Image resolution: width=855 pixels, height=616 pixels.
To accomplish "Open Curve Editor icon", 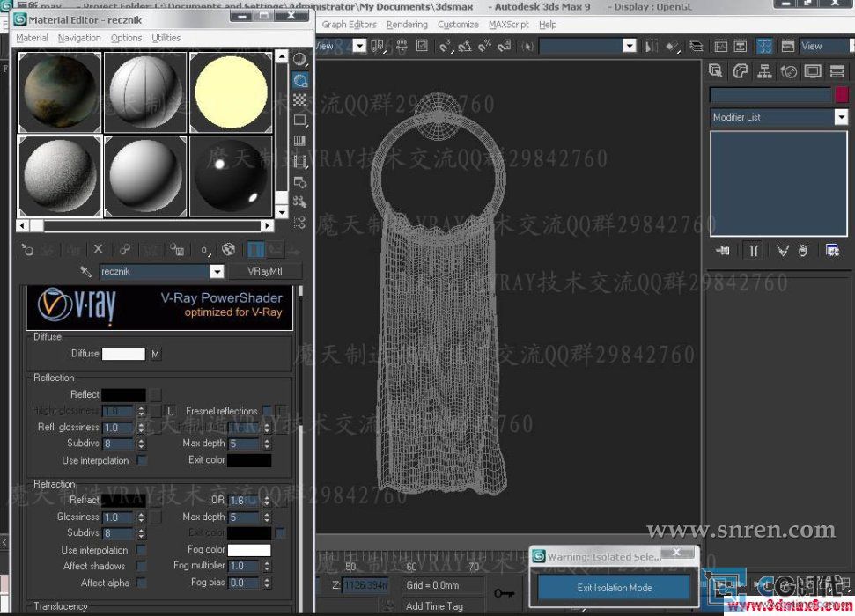I will pos(721,47).
